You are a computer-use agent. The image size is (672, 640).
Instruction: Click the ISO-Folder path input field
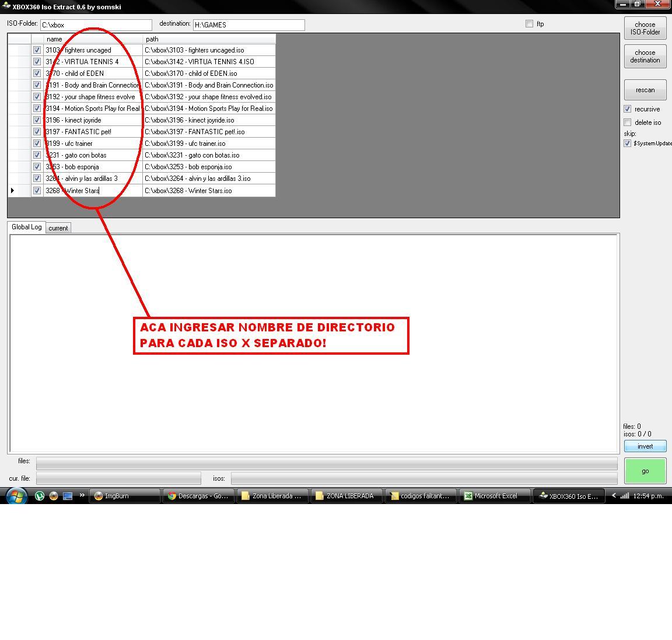tap(96, 25)
